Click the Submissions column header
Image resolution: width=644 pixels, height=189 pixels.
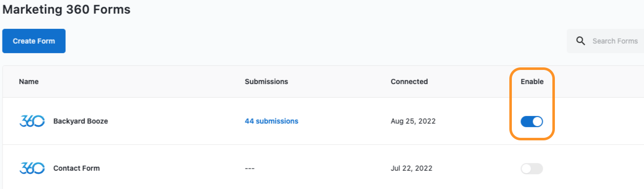click(x=266, y=82)
